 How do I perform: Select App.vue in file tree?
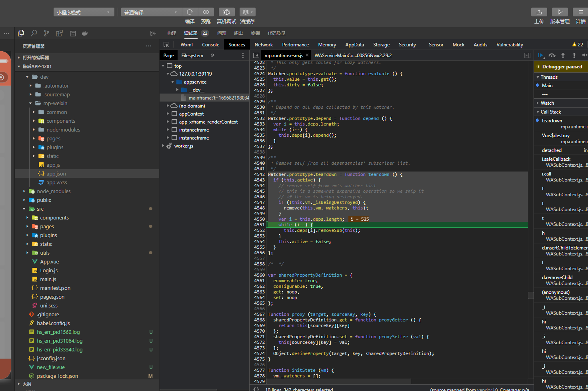(x=50, y=262)
